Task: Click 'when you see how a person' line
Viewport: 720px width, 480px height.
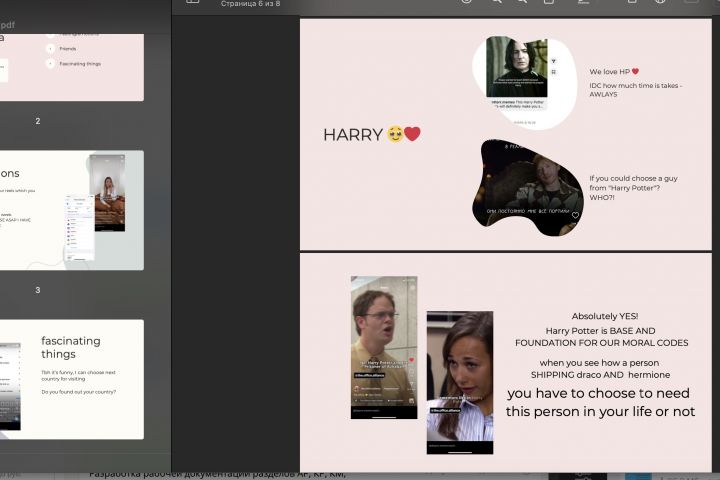Action: 599,363
